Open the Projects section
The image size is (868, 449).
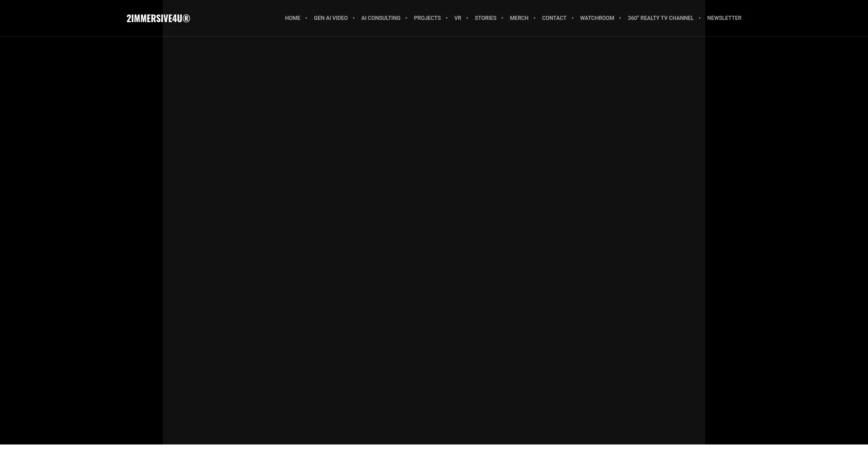[x=427, y=18]
